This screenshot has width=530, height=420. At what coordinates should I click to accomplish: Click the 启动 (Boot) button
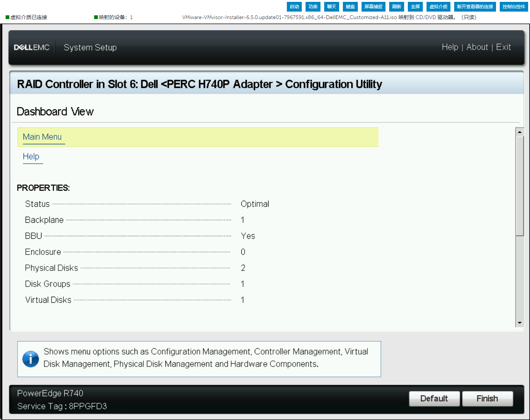point(294,7)
